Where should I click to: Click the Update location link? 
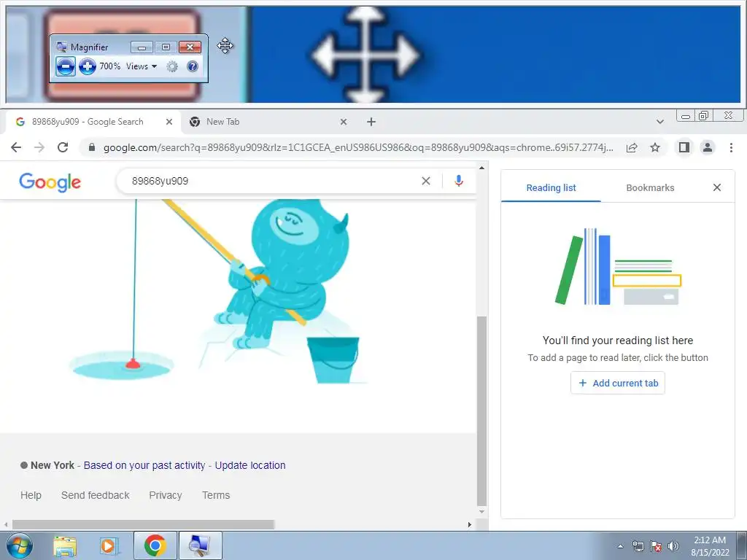click(x=250, y=465)
